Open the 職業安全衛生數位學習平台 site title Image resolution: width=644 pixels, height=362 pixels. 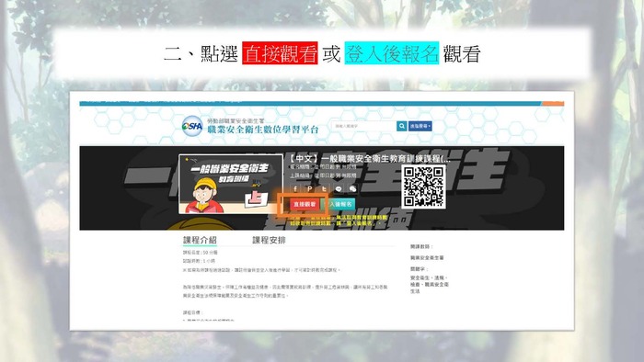263,130
